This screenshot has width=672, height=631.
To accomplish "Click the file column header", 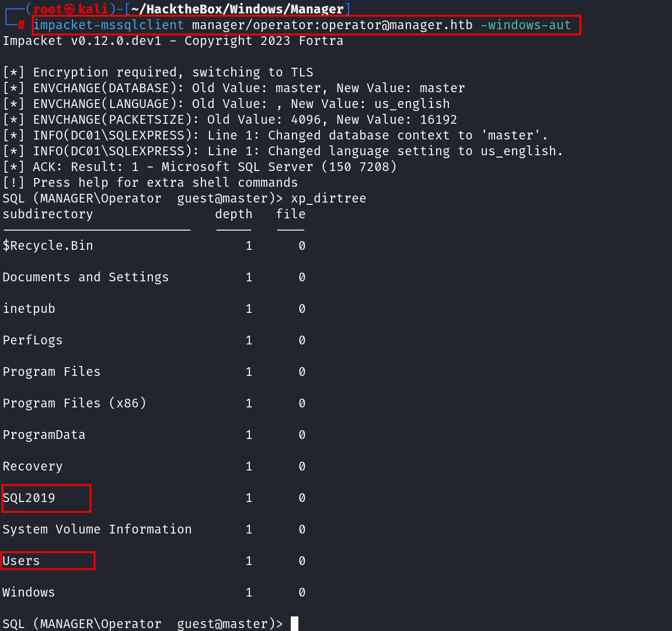I will coord(291,214).
